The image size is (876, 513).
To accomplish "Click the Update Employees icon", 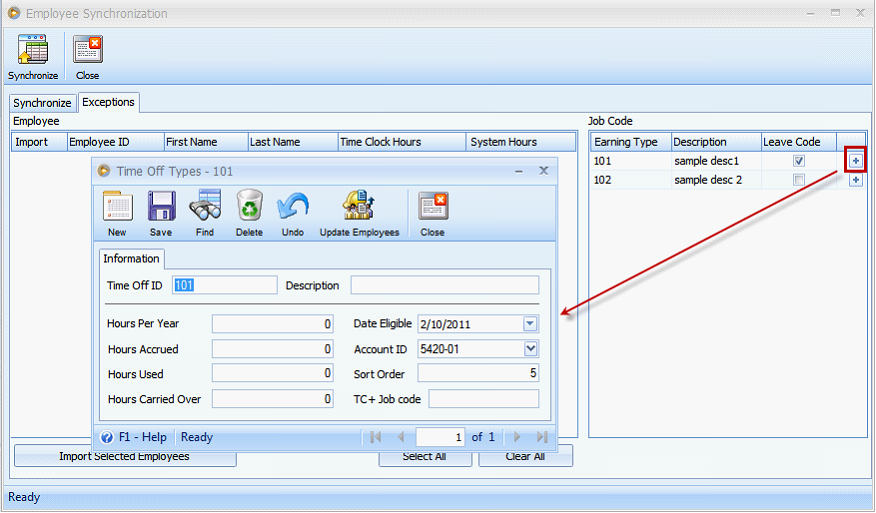I will coord(359,205).
